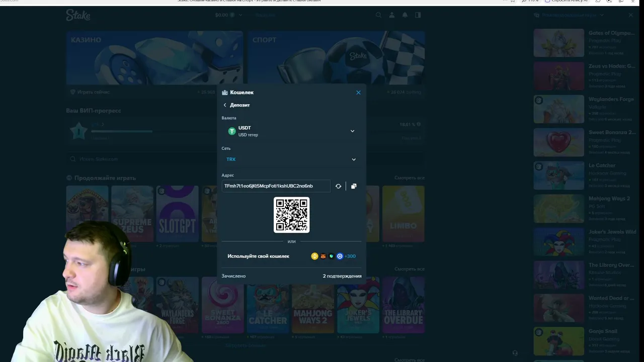
Task: Open the Supreme Zeus game tile
Action: (132, 214)
